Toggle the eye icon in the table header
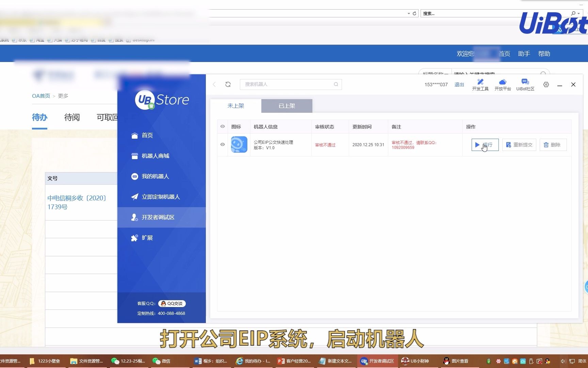The height and width of the screenshot is (368, 588). pyautogui.click(x=222, y=126)
